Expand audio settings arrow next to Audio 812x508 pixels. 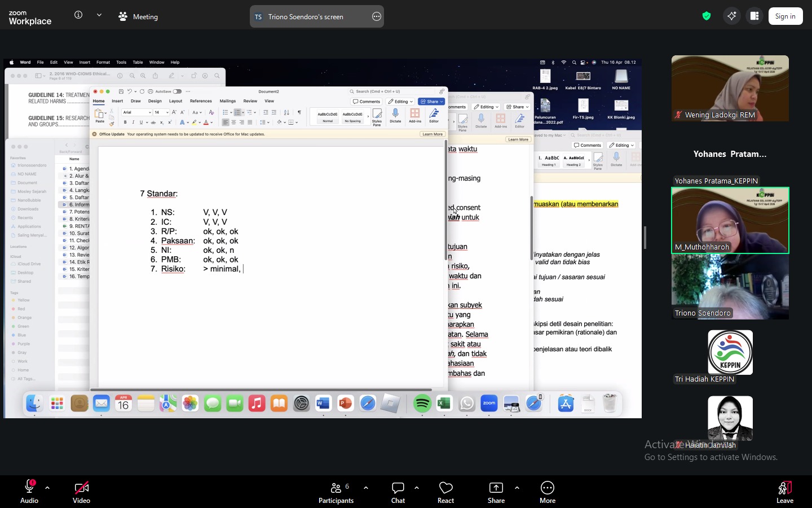pyautogui.click(x=47, y=488)
